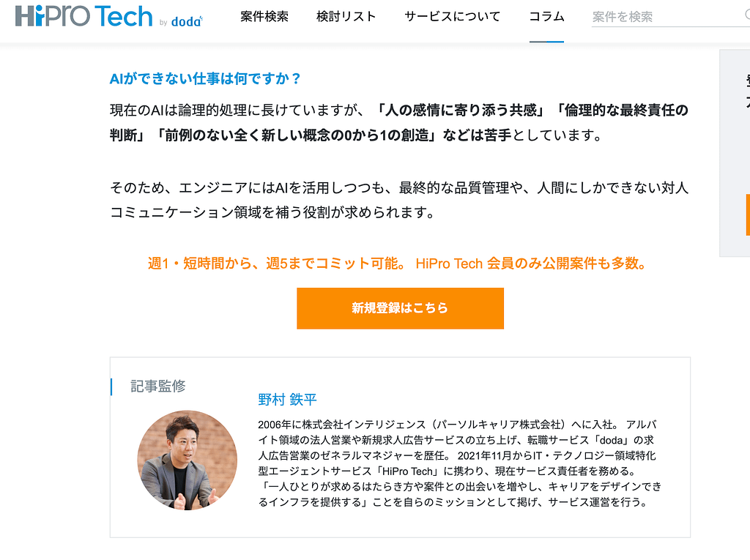The height and width of the screenshot is (560, 750).
Task: Click bold phrase 「人の感情に寄り添う共感」
Action: (x=459, y=111)
